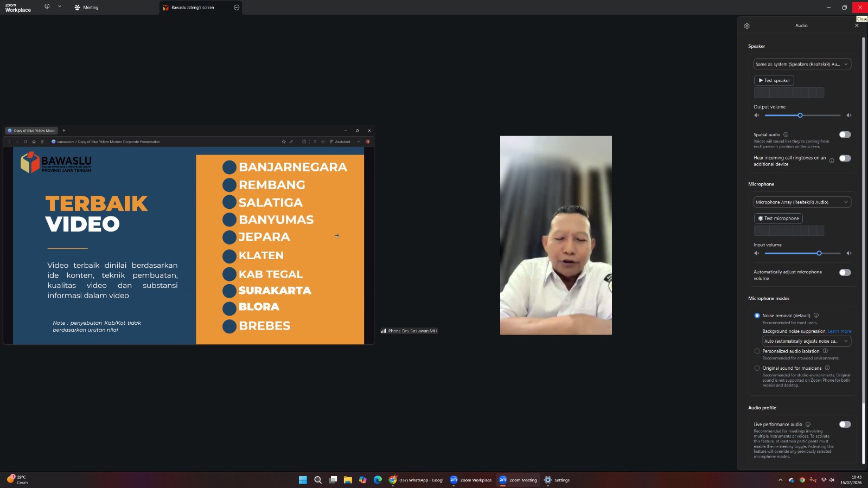
Task: Switch to Zoom Meeting taskbar window
Action: (518, 480)
